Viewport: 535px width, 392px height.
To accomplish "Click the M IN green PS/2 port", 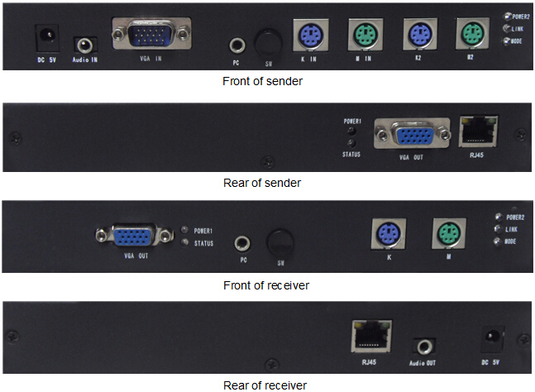I will coord(365,35).
